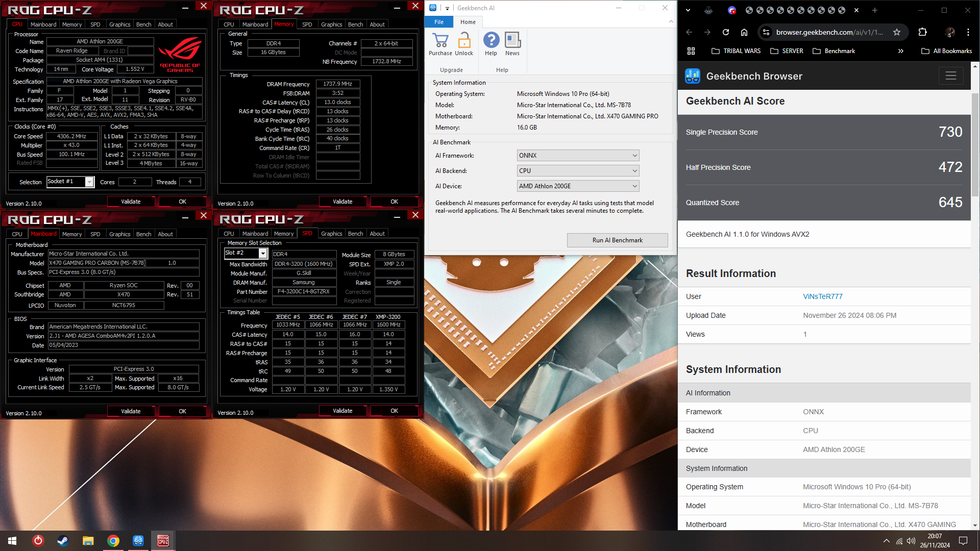Open the Chrome profile avatar

tap(950, 32)
